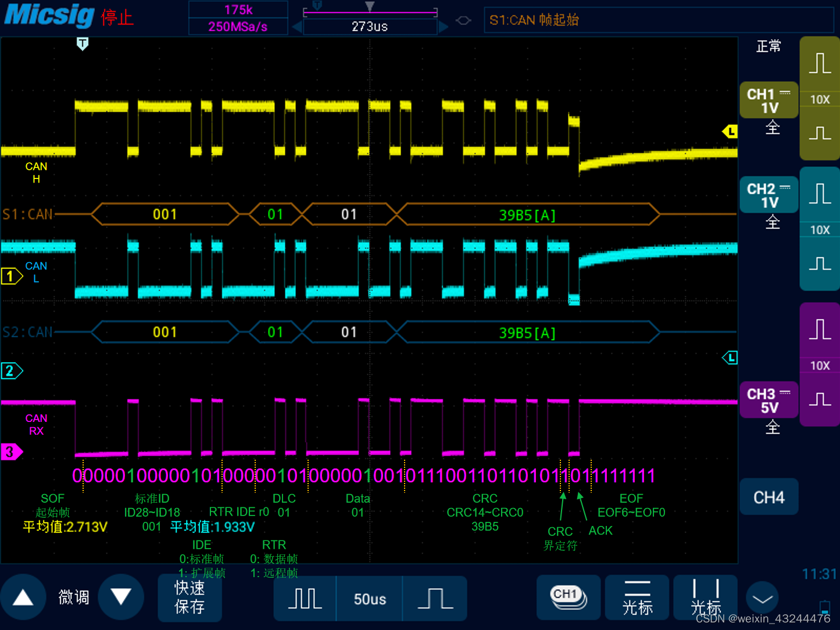This screenshot has width=840, height=630.
Task: Increase CH3 vertical scale large pulse icon
Action: point(820,329)
